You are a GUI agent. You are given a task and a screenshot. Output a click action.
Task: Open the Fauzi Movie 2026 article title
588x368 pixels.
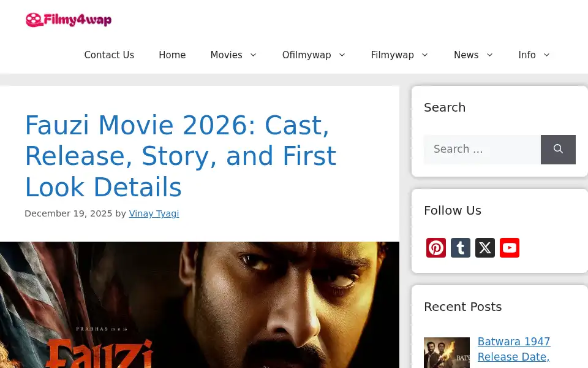(x=180, y=156)
